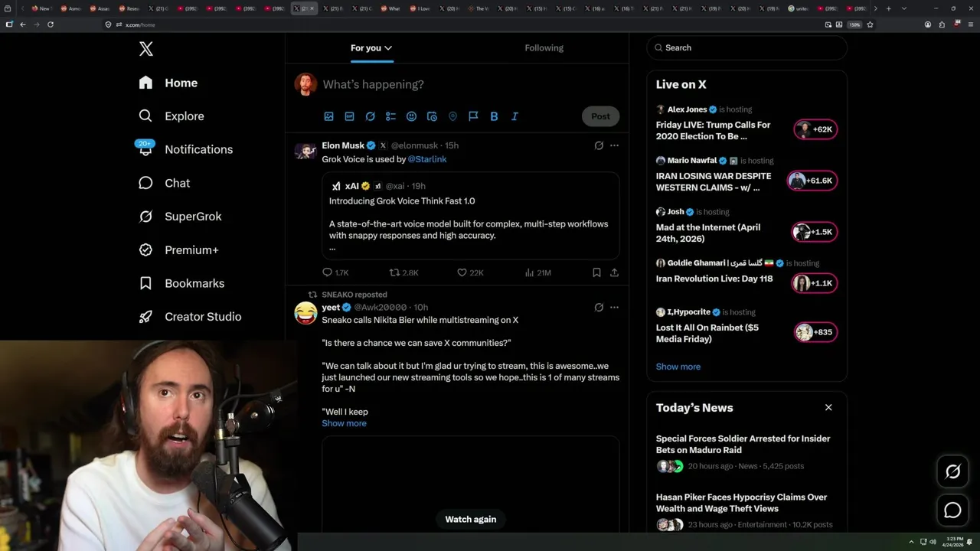This screenshot has width=980, height=551.
Task: Go to Home in the sidebar
Action: [x=168, y=83]
